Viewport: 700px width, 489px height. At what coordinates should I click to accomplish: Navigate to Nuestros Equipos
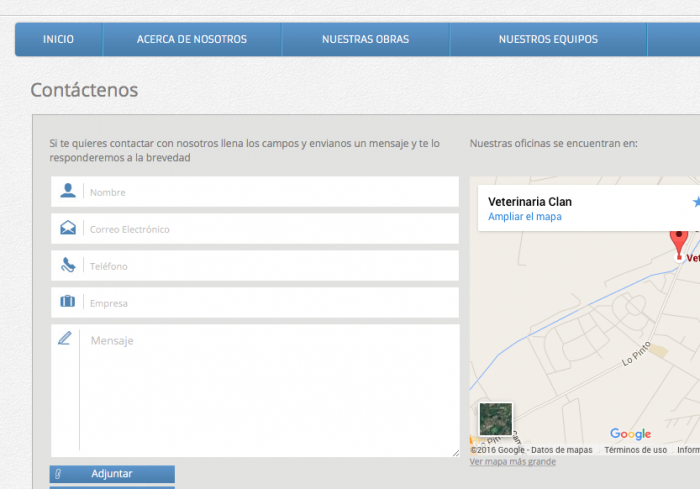[x=548, y=40]
